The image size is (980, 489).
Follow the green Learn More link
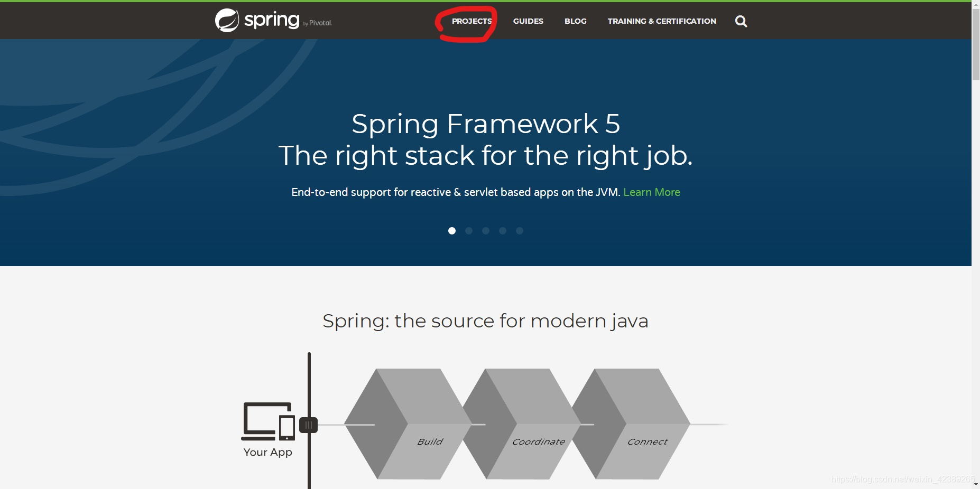pyautogui.click(x=652, y=192)
